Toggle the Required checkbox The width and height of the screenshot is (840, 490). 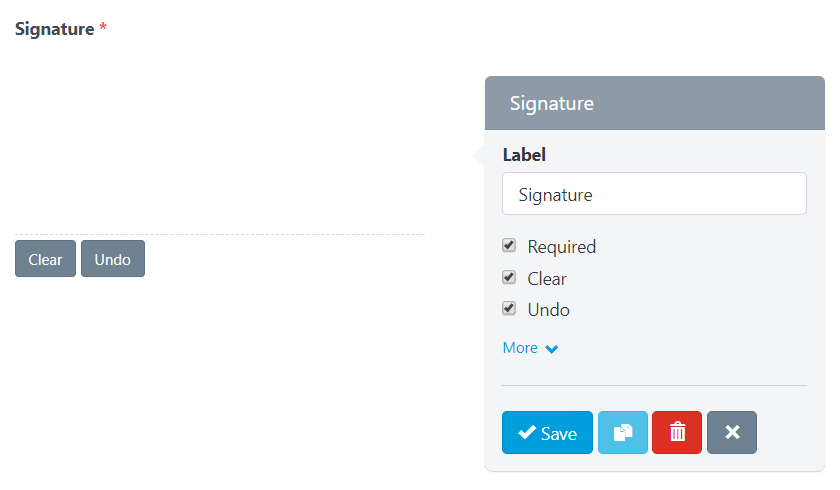click(509, 246)
